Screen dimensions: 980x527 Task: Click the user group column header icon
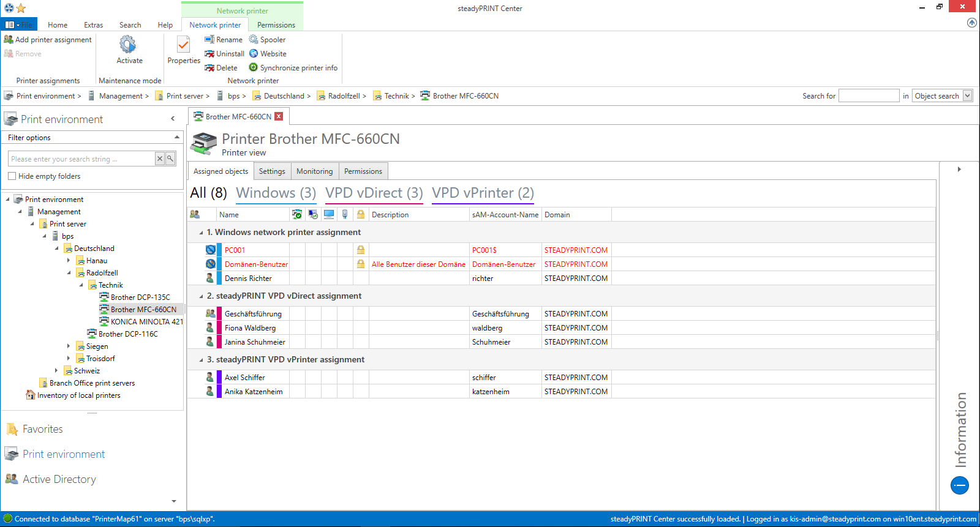click(x=195, y=214)
